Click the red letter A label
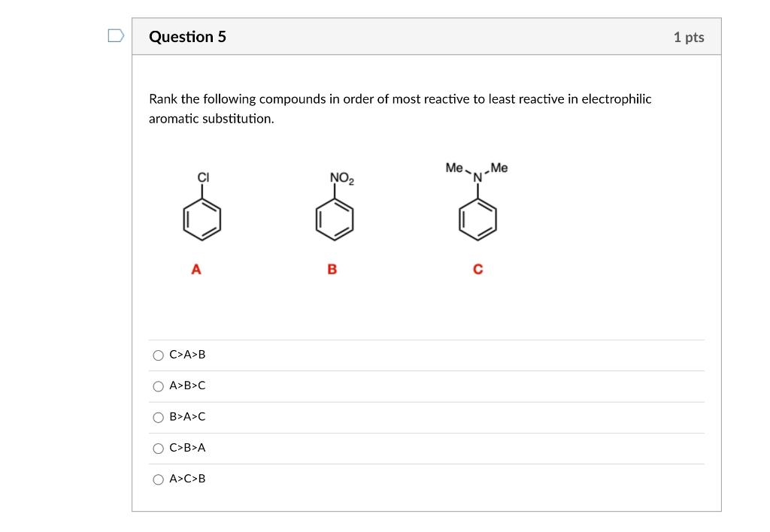 196,268
